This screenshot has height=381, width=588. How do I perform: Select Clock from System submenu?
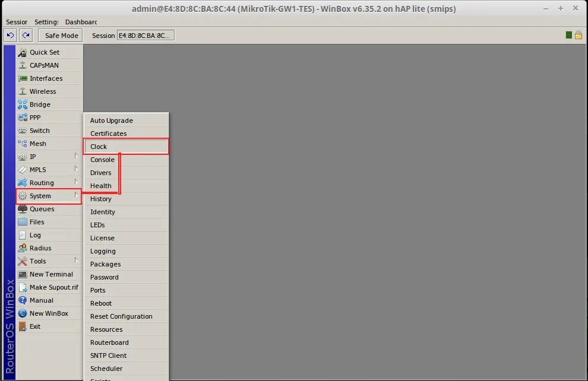[127, 147]
